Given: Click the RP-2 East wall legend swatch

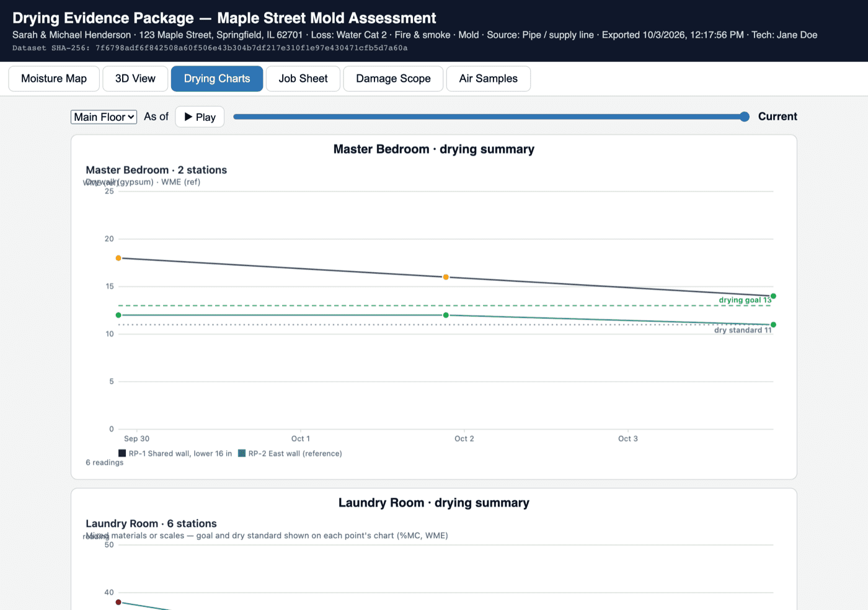Looking at the screenshot, I should pos(242,453).
